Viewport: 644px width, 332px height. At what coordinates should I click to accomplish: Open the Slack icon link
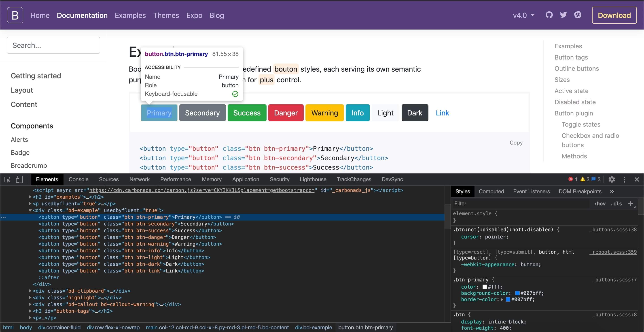(x=578, y=15)
